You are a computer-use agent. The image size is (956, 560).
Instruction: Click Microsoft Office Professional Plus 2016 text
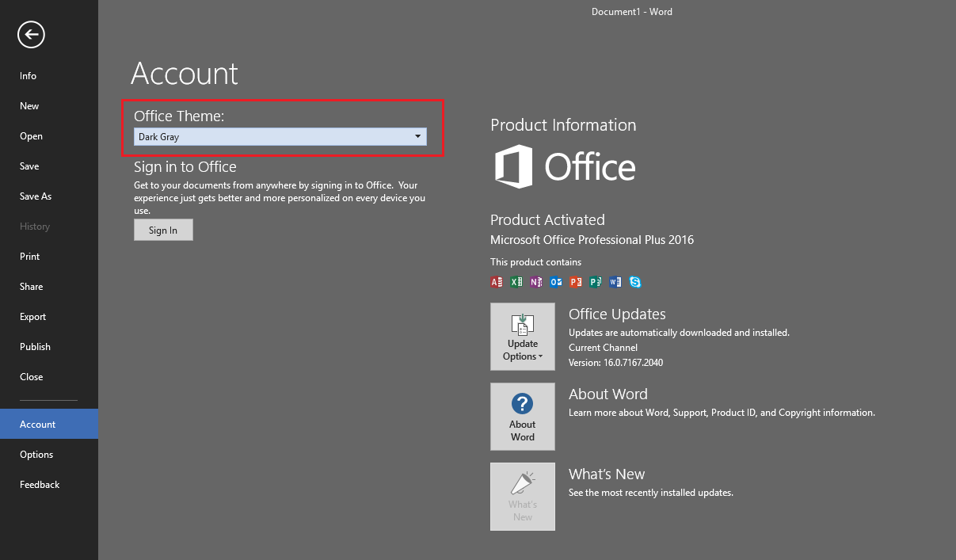tap(592, 239)
